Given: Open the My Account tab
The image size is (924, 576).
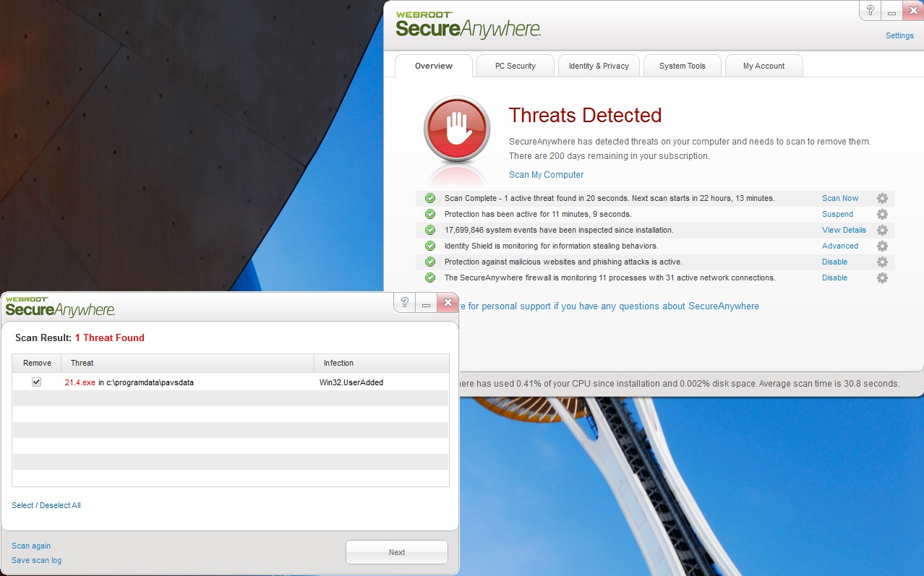Looking at the screenshot, I should [764, 66].
